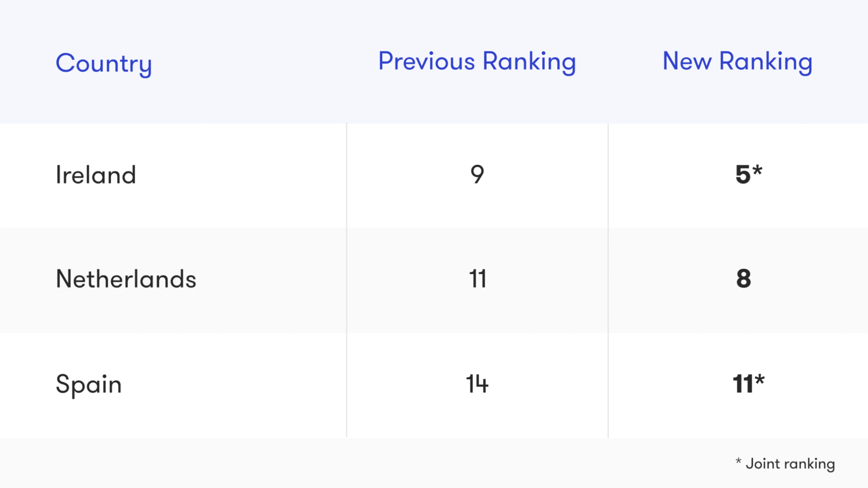Image resolution: width=868 pixels, height=488 pixels.
Task: Select the Netherlands row label
Action: point(126,279)
